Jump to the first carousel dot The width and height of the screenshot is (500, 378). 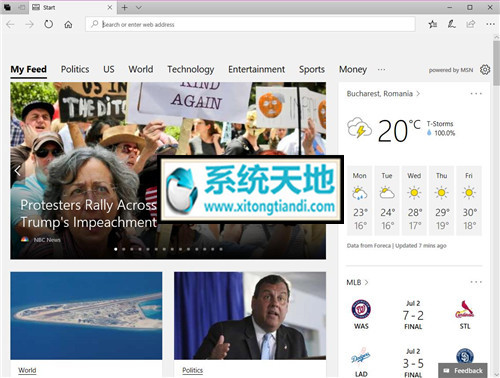coord(116,249)
